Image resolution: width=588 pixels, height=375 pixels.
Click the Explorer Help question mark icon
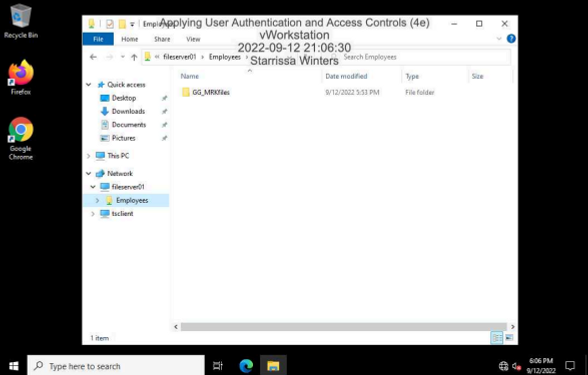[511, 39]
